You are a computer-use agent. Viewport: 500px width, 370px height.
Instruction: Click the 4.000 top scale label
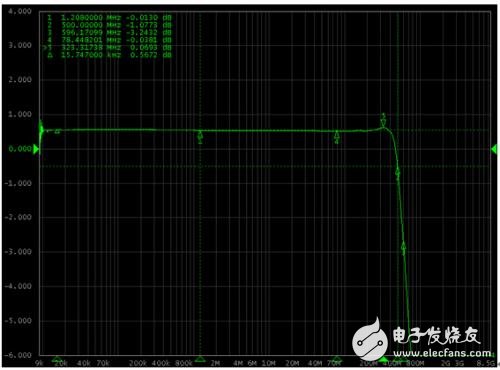[x=20, y=11]
